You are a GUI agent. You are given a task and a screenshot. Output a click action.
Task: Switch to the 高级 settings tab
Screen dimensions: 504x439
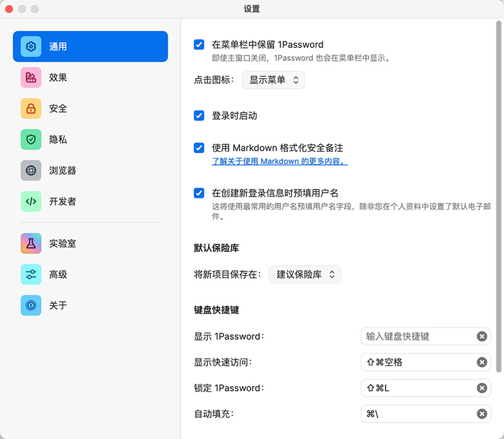coord(90,275)
